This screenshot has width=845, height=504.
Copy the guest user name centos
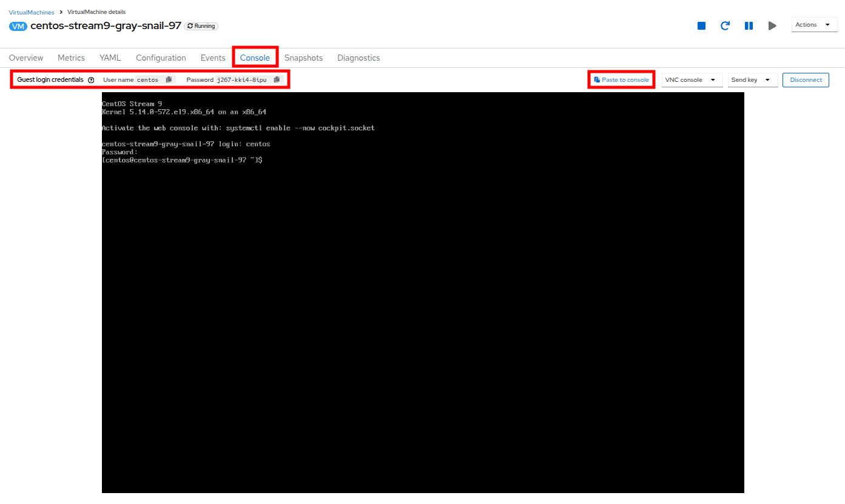(168, 79)
